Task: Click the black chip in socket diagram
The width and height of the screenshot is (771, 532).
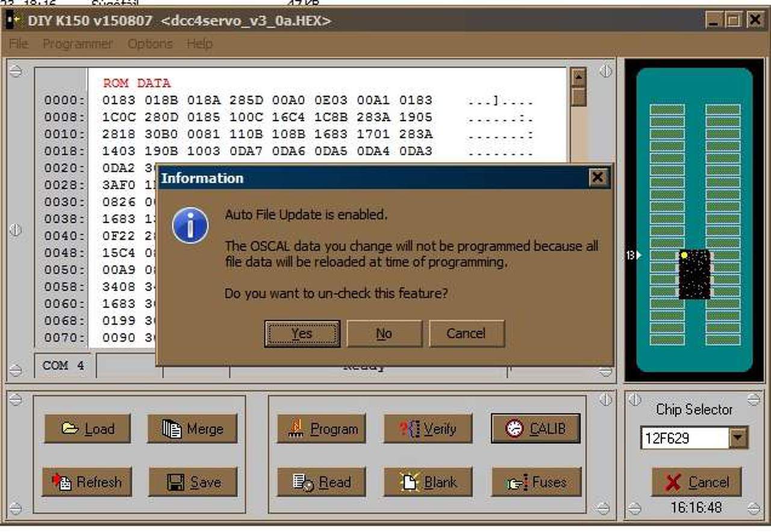Action: click(695, 274)
